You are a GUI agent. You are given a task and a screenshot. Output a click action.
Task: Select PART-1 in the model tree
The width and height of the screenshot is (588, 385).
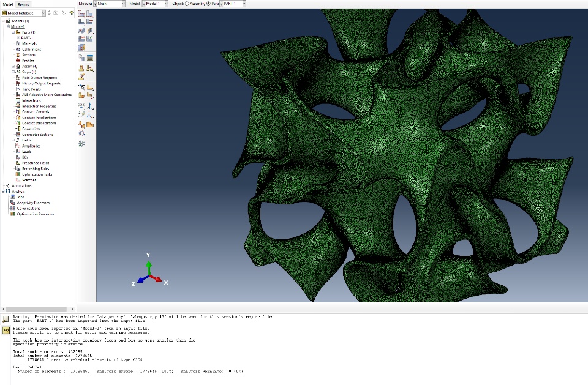27,38
